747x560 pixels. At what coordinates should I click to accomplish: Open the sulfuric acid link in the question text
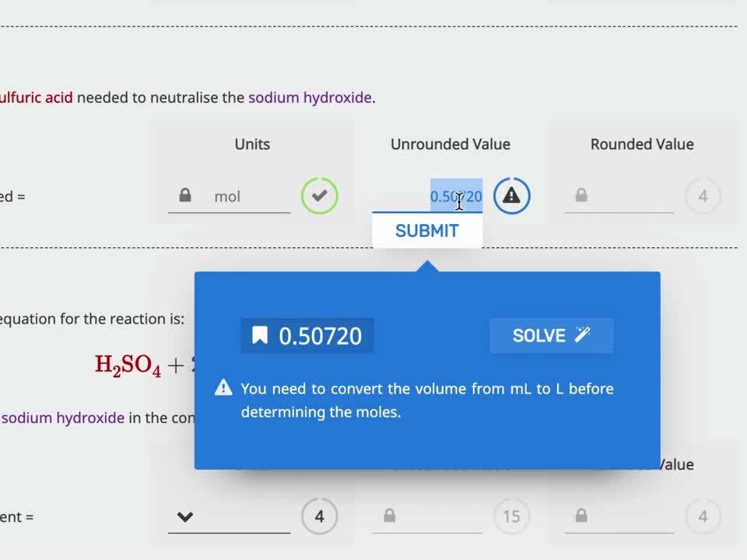36,98
